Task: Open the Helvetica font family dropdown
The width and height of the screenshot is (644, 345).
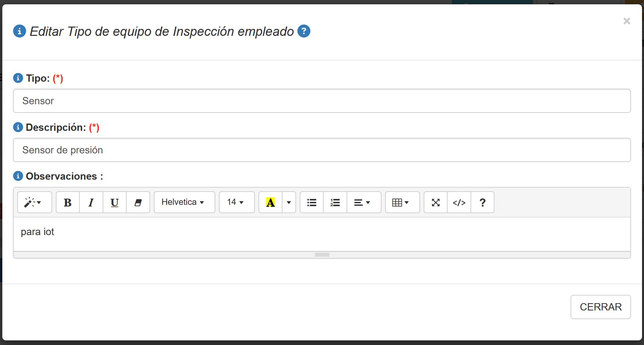Action: pyautogui.click(x=184, y=202)
